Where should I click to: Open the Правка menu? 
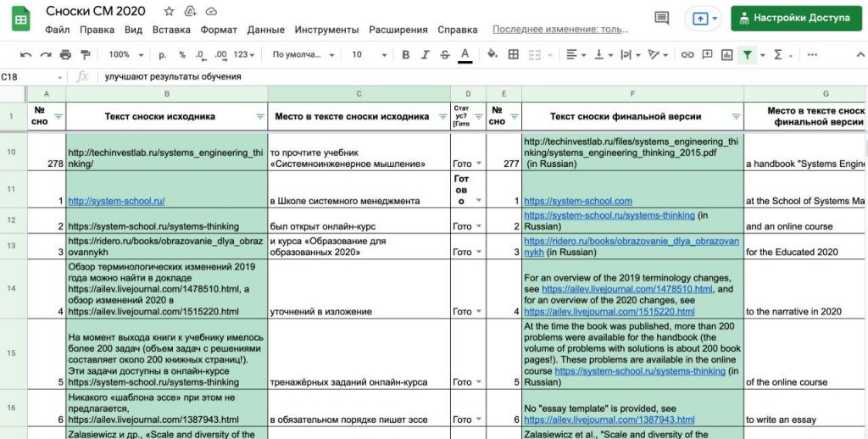pyautogui.click(x=97, y=30)
